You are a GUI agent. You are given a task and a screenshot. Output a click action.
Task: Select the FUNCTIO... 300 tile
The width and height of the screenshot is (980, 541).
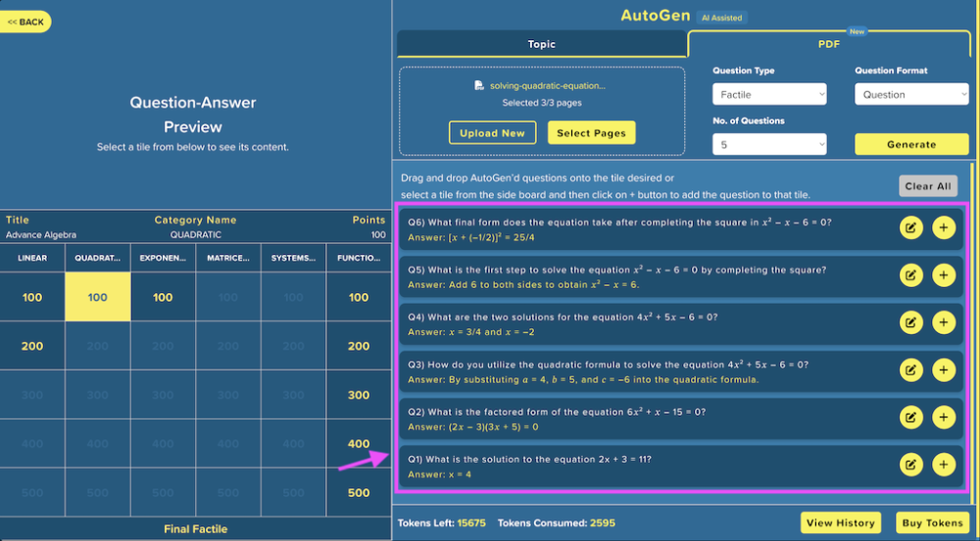tap(359, 395)
